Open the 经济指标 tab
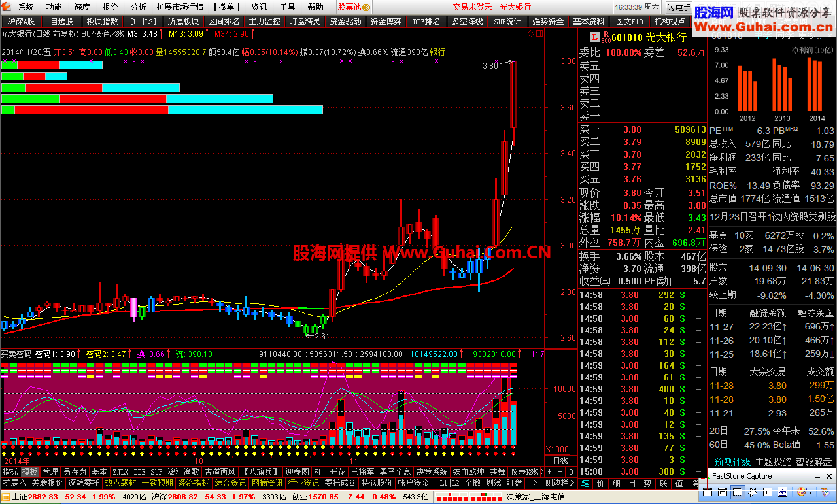837x504 pixels. pos(194,483)
